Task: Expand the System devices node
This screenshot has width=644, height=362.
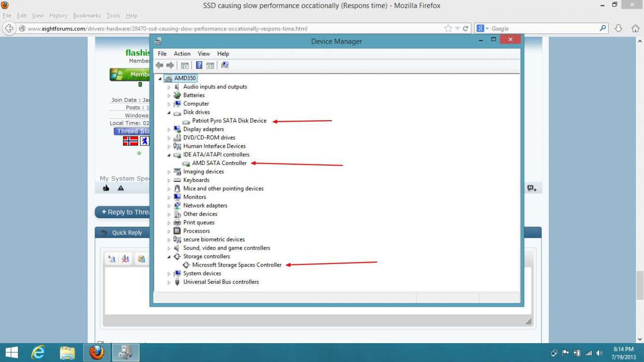Action: click(x=169, y=274)
